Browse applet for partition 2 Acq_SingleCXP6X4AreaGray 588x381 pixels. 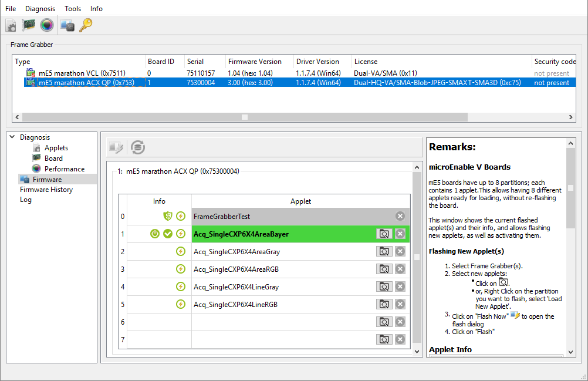tap(384, 252)
